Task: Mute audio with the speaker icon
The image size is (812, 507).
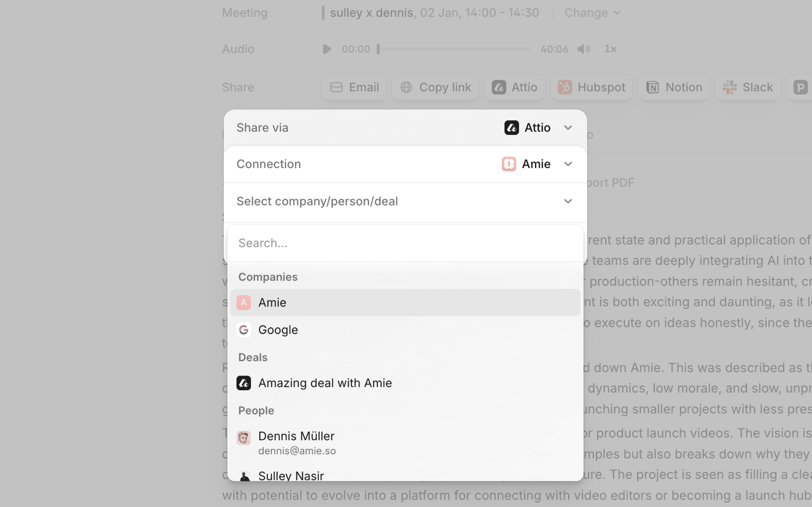Action: (583, 49)
